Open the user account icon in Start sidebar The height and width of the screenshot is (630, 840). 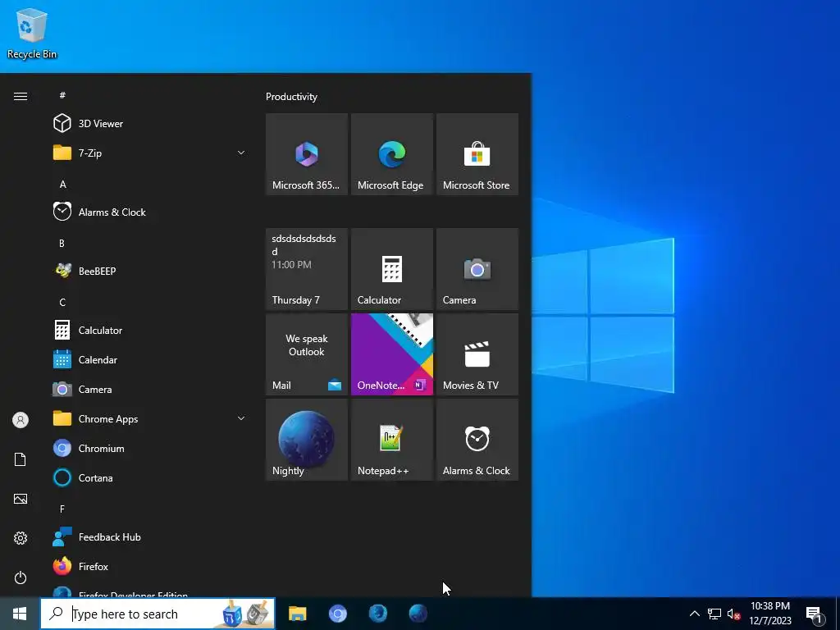(21, 420)
